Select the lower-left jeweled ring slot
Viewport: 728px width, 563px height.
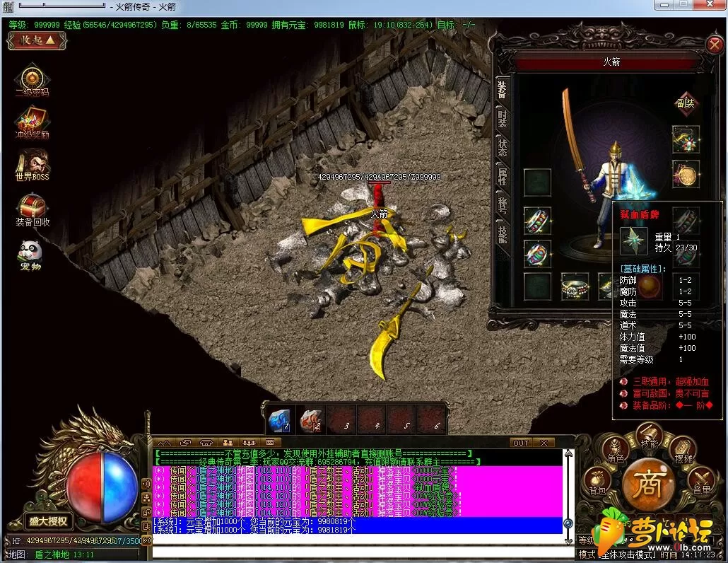coord(538,254)
